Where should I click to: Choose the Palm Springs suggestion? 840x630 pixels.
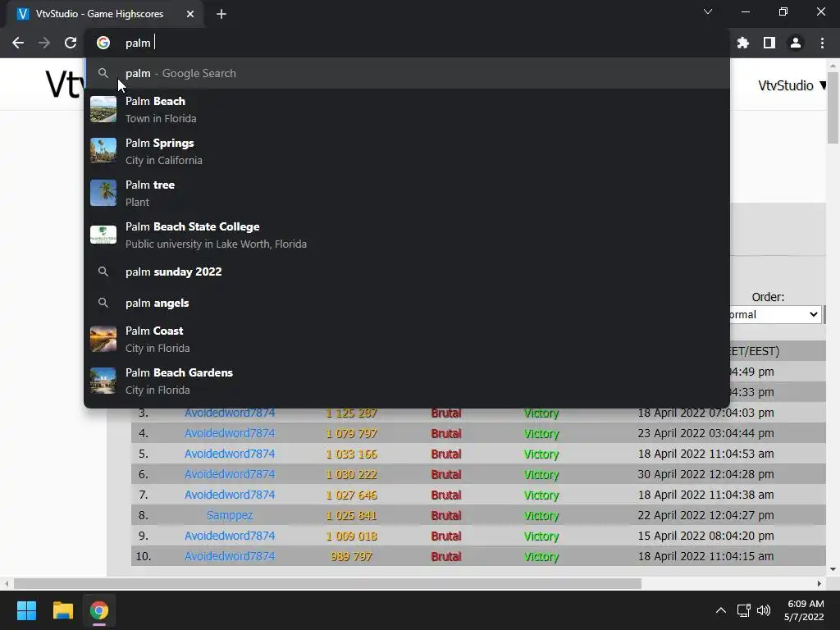click(407, 151)
